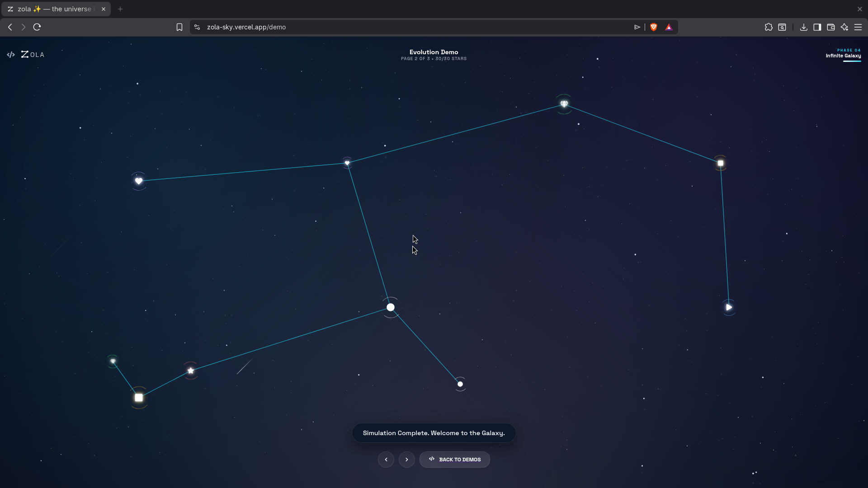Select the large white circle star node

pyautogui.click(x=391, y=307)
